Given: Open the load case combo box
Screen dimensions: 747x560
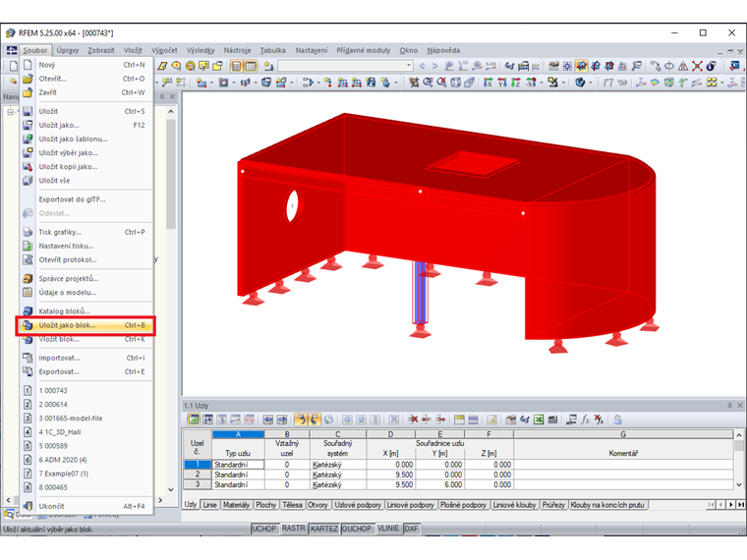Looking at the screenshot, I should pyautogui.click(x=345, y=66).
